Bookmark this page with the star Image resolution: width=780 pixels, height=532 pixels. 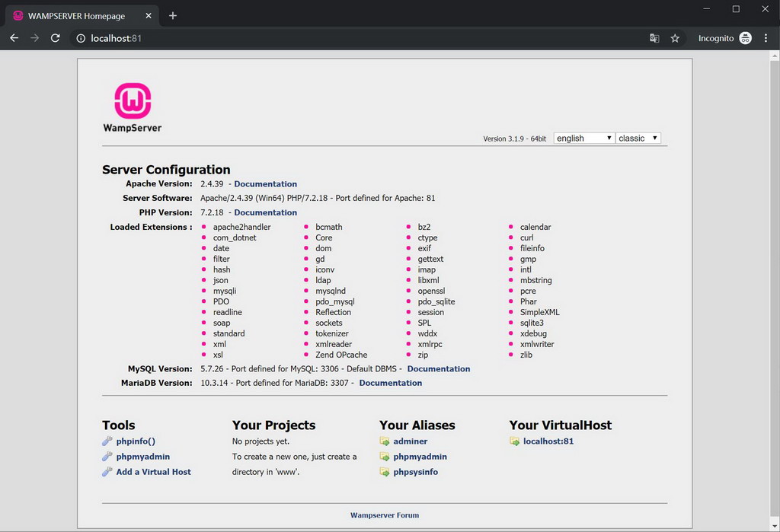click(675, 38)
